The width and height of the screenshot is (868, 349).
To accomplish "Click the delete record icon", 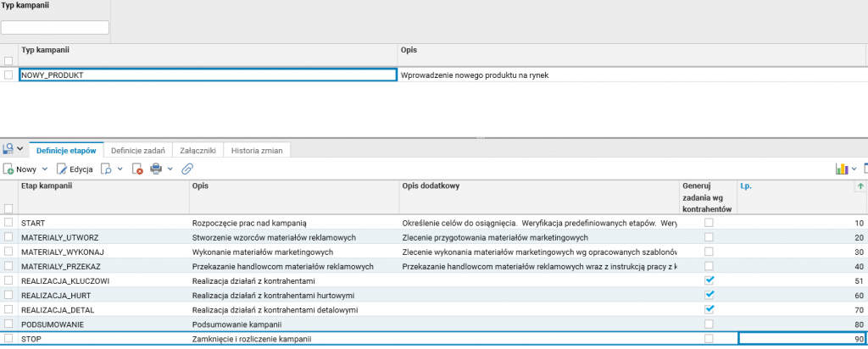I will 137,169.
